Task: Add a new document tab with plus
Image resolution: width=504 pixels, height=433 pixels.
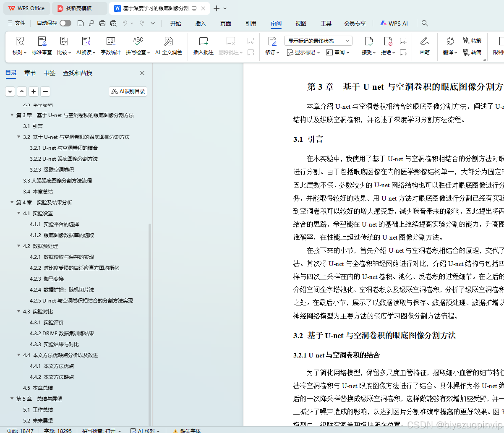Action: tap(217, 8)
